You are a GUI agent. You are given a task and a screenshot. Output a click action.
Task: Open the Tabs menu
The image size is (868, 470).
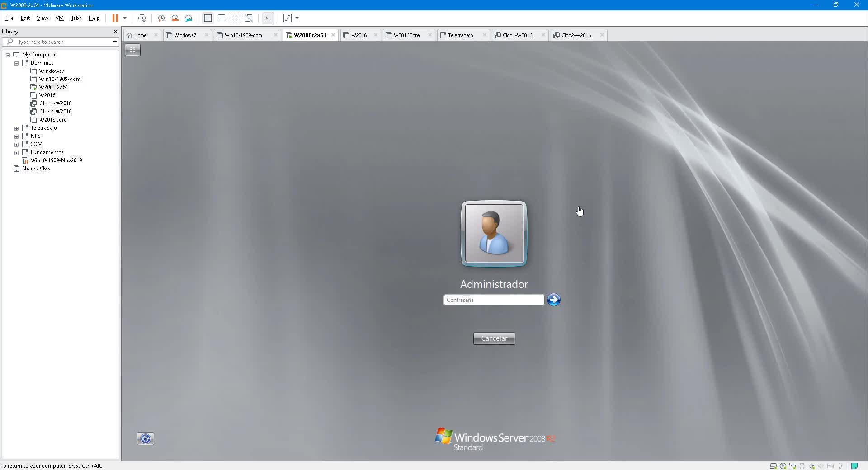coord(76,18)
